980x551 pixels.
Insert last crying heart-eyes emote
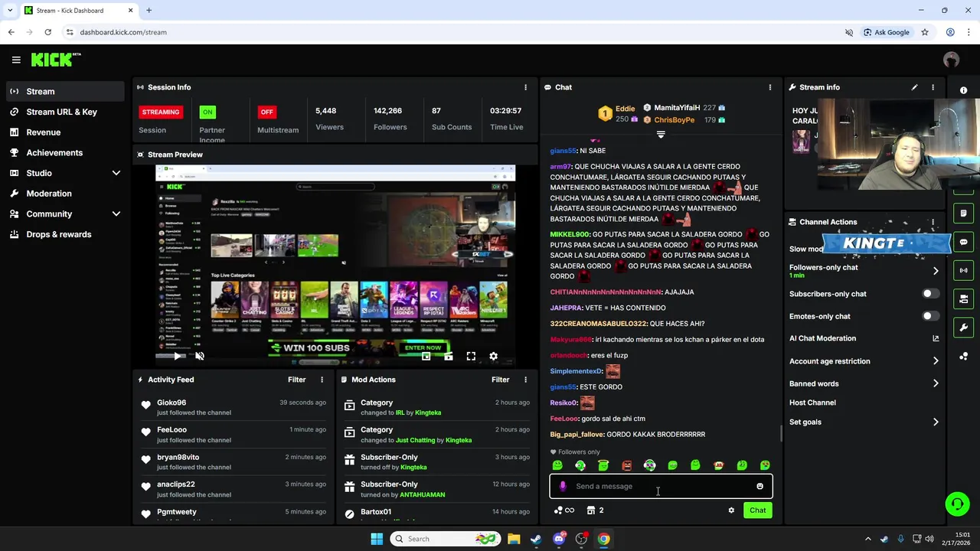pos(765,465)
